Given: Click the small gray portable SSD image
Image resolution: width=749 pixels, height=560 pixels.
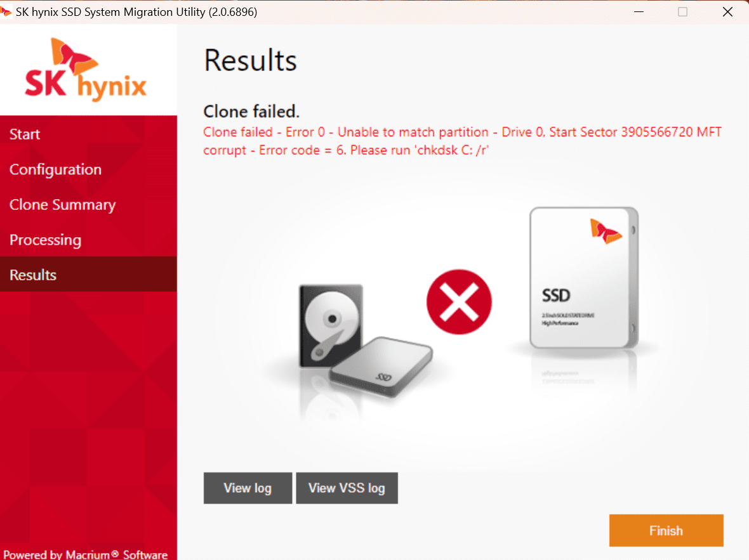Looking at the screenshot, I should pos(382,367).
